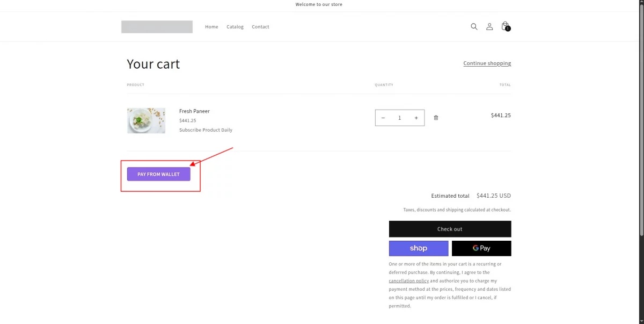The height and width of the screenshot is (324, 644).
Task: Open the Home menu item
Action: tap(211, 26)
